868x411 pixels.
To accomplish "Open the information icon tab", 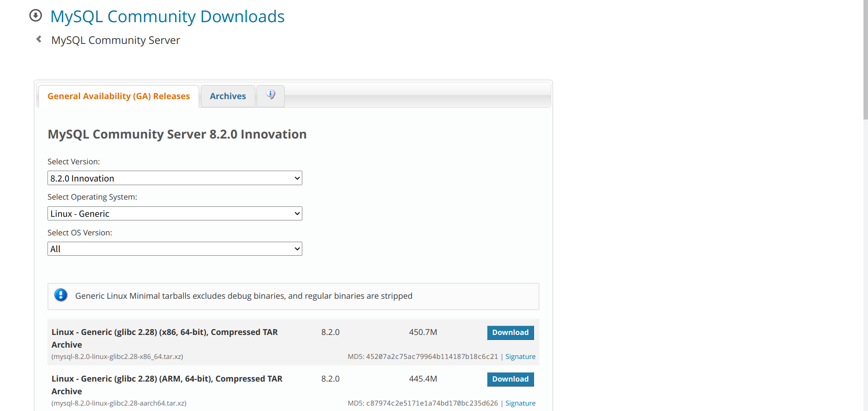I will pyautogui.click(x=271, y=96).
